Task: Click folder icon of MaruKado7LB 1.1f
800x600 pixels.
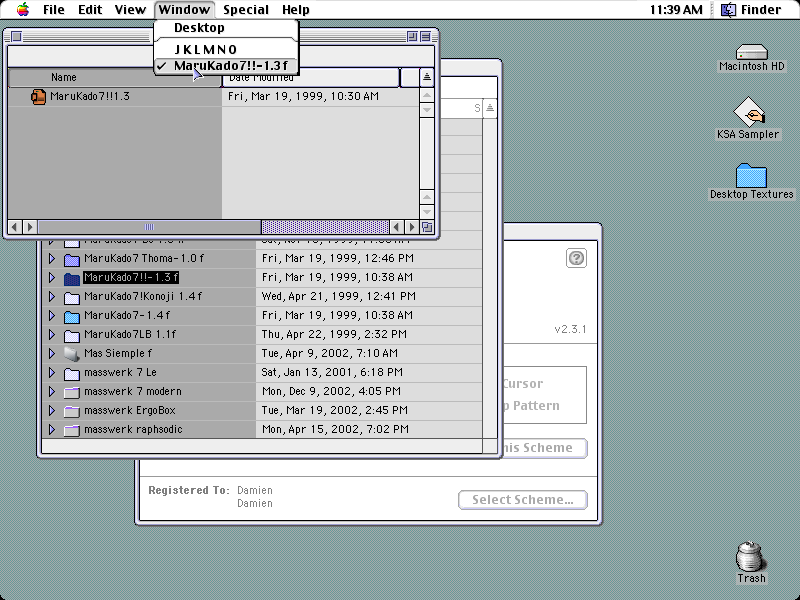Action: 72,335
